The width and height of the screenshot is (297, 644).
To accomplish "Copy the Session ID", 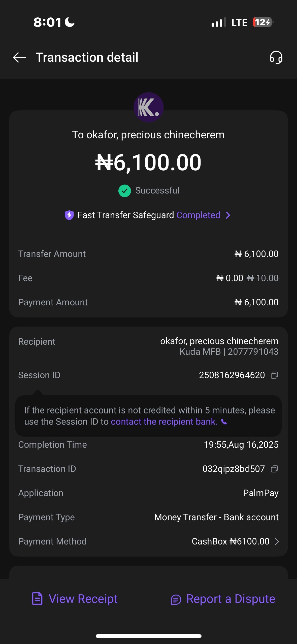I will tap(274, 375).
